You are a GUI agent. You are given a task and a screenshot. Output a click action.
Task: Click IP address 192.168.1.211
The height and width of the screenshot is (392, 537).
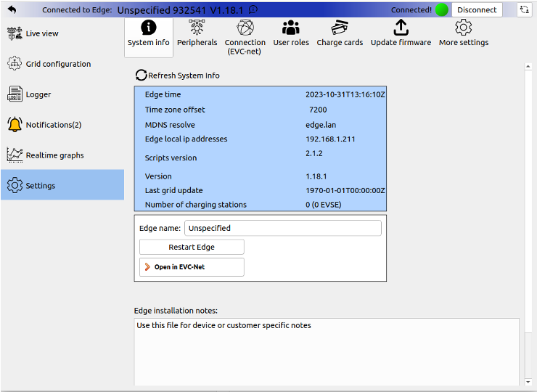point(330,139)
